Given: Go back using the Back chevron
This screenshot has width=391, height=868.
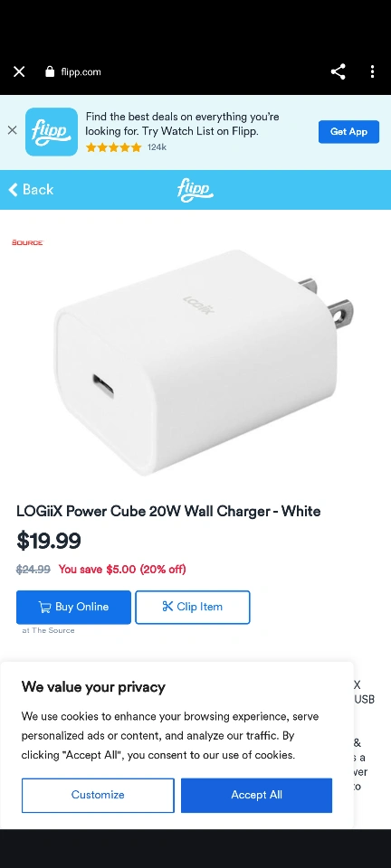Looking at the screenshot, I should 31,189.
